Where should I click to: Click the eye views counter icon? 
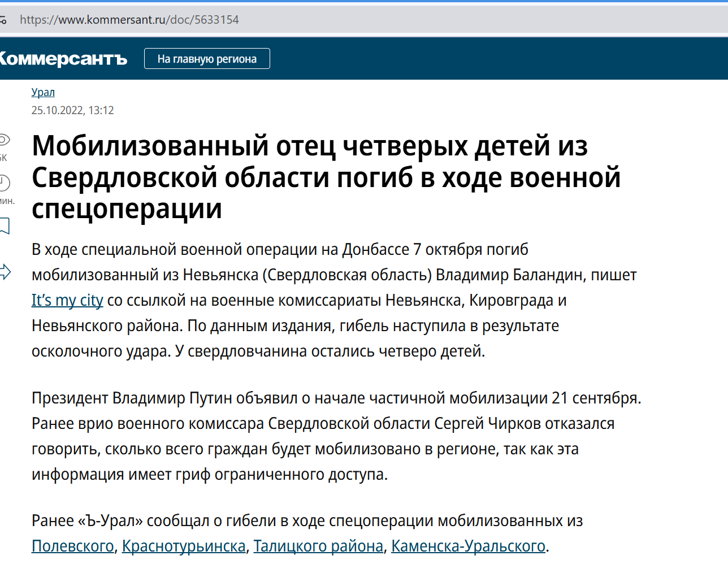click(4, 140)
